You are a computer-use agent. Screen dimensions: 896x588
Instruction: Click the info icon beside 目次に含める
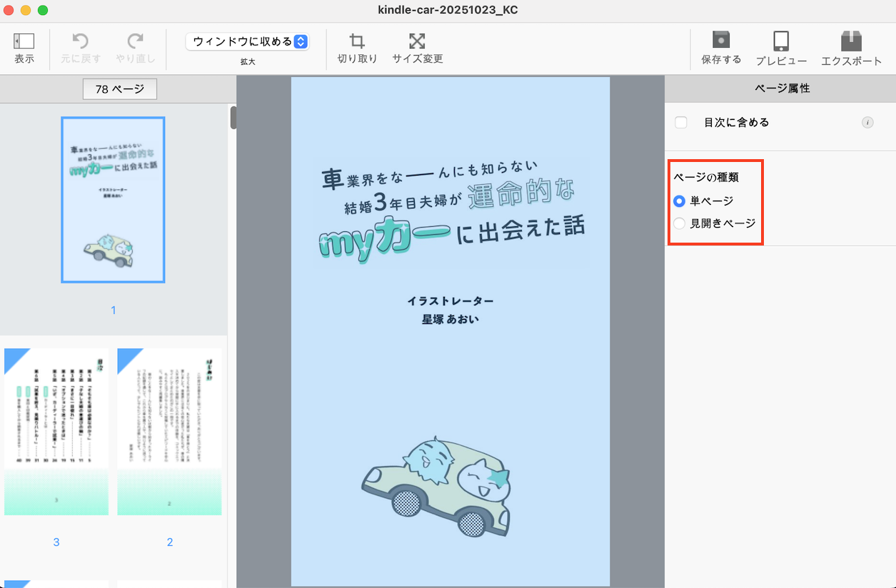coord(867,123)
